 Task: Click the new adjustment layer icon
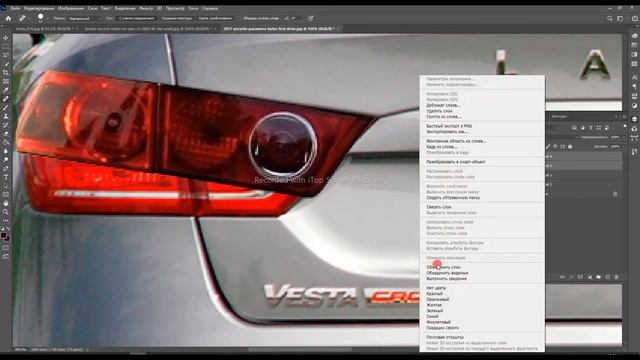point(589,277)
